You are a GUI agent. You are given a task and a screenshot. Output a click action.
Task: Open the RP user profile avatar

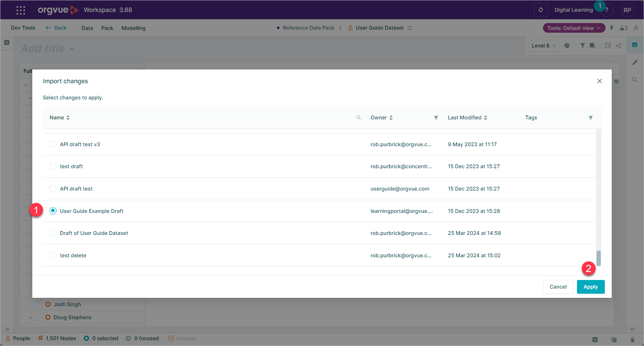pyautogui.click(x=627, y=10)
